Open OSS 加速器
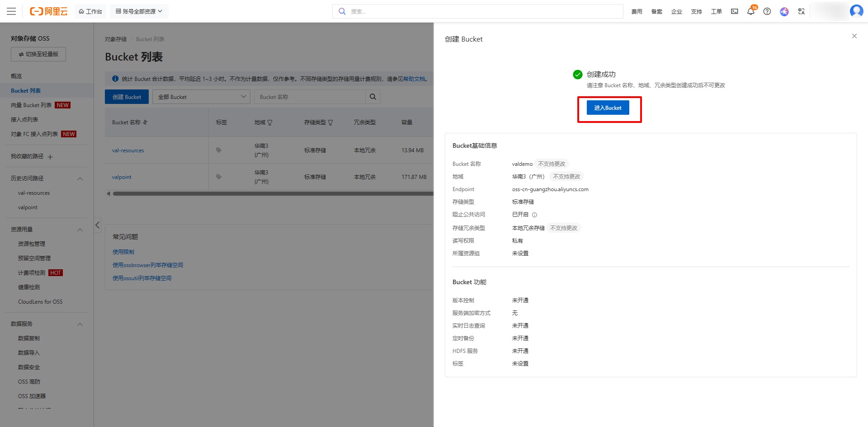The image size is (868, 427). pos(32,396)
